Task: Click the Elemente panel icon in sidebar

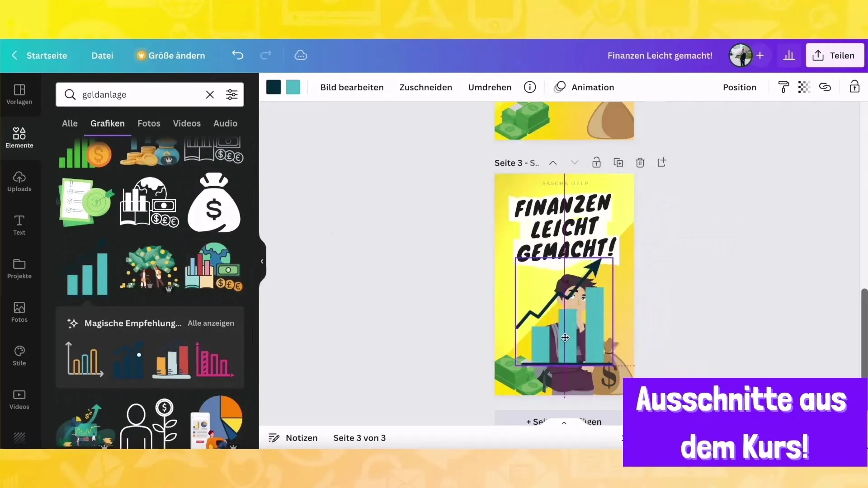Action: [x=19, y=136]
